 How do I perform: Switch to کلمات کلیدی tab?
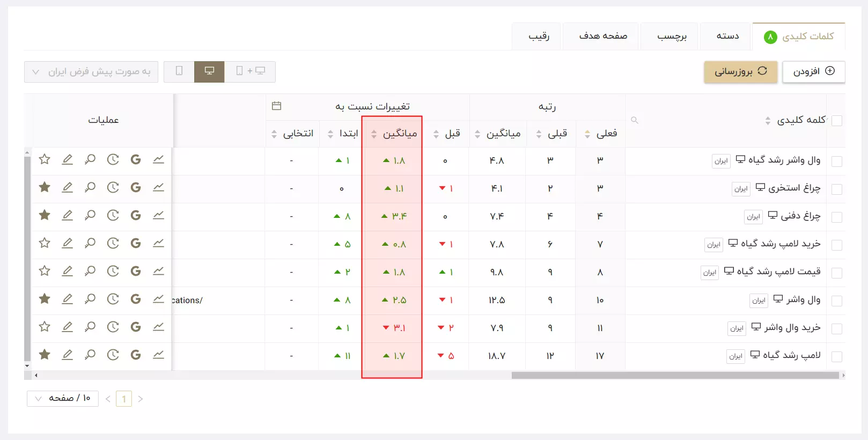[799, 36]
